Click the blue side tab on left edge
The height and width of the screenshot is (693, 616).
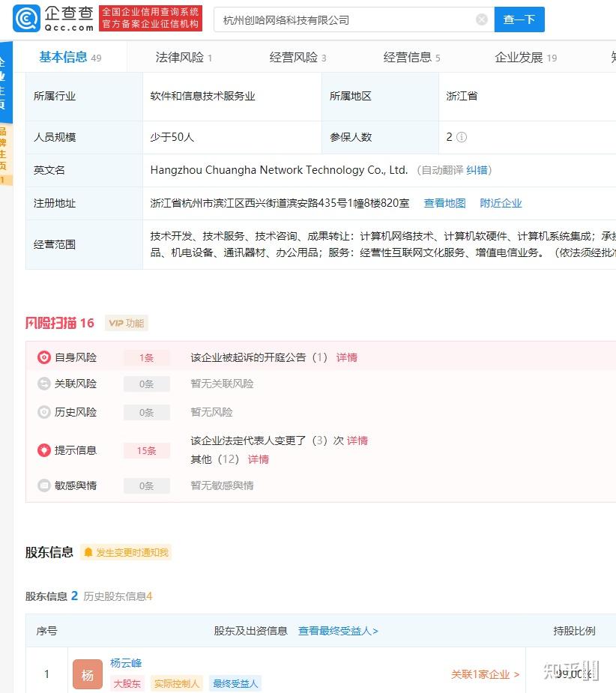coord(6,82)
